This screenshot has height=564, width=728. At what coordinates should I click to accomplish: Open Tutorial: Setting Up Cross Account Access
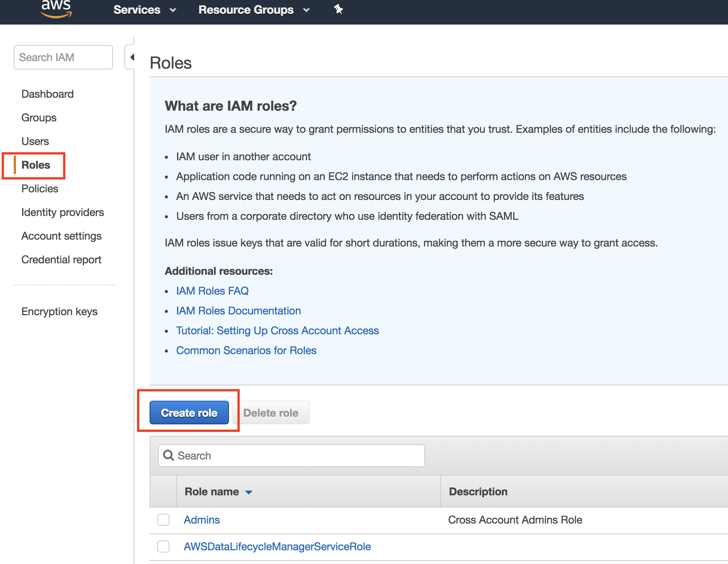point(277,330)
